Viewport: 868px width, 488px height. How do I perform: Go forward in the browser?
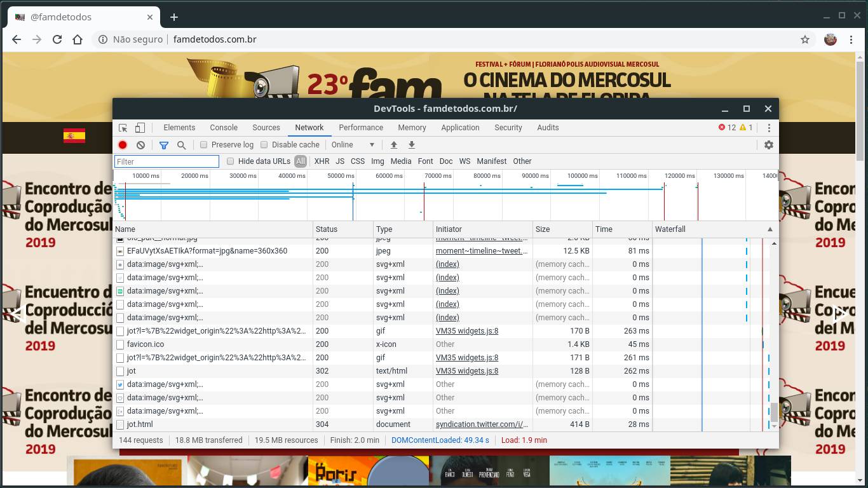(x=37, y=39)
